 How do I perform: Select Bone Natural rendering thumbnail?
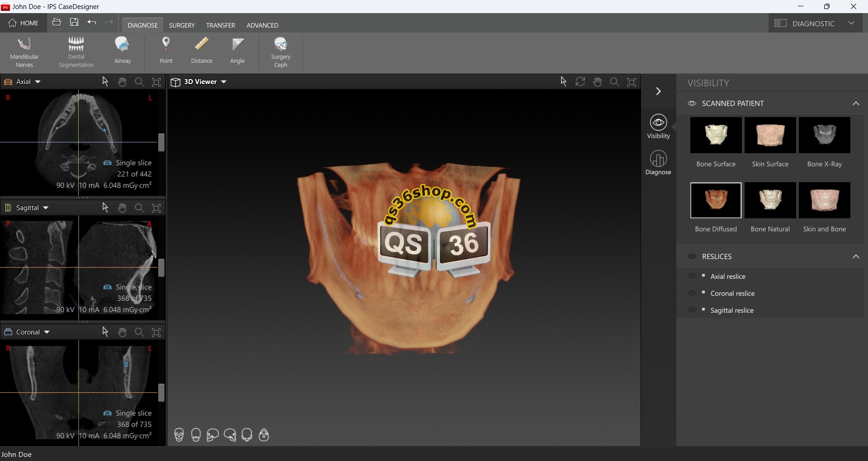(770, 200)
